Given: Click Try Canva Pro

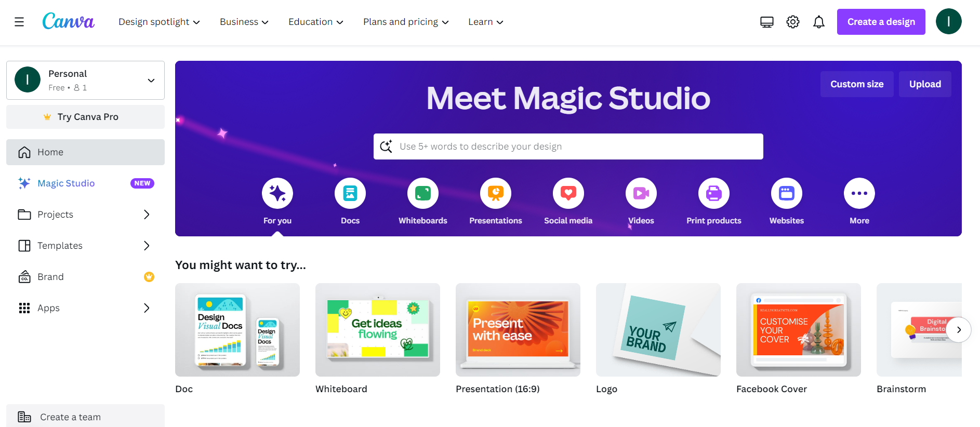Looking at the screenshot, I should click(x=85, y=117).
